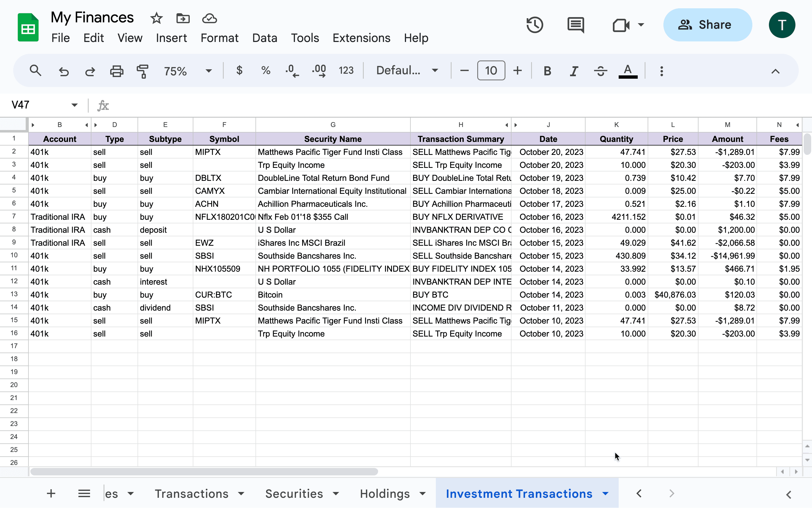Toggle strikethrough formatting

pyautogui.click(x=600, y=71)
